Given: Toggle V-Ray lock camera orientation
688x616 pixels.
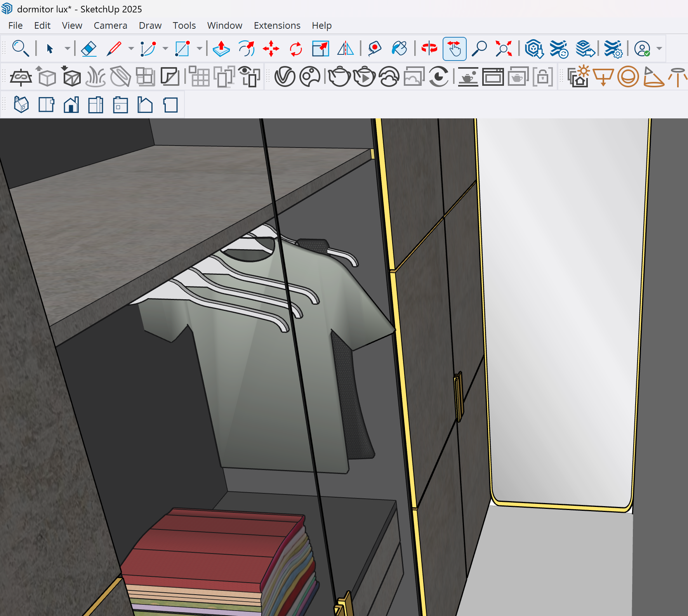Looking at the screenshot, I should 543,77.
